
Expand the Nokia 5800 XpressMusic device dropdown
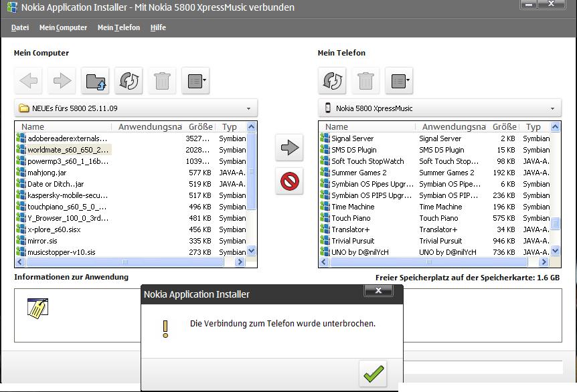click(x=552, y=108)
